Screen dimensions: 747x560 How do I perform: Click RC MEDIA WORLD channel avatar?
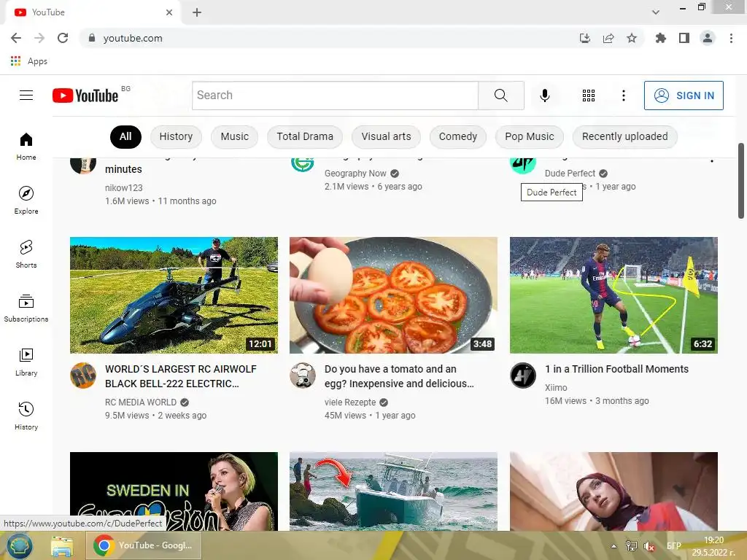pyautogui.click(x=83, y=376)
